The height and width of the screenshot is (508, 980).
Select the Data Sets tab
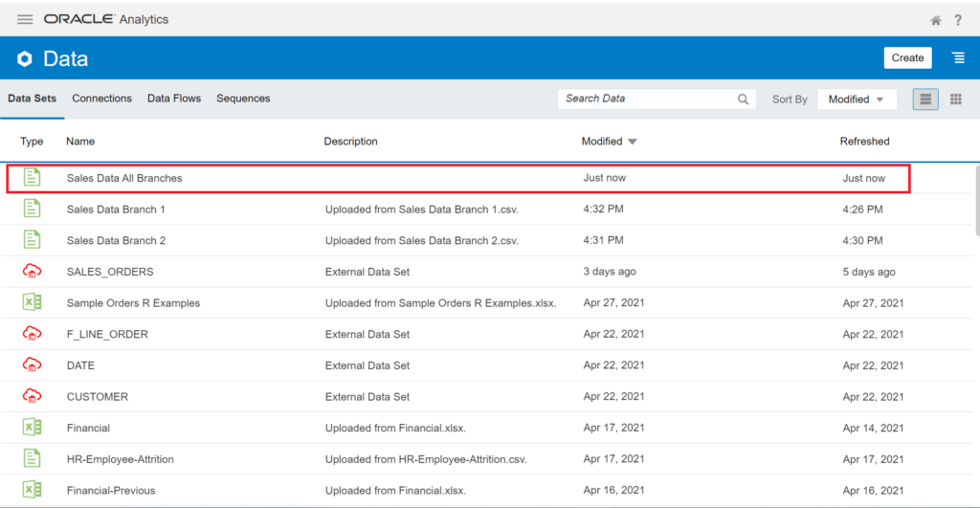pyautogui.click(x=32, y=99)
